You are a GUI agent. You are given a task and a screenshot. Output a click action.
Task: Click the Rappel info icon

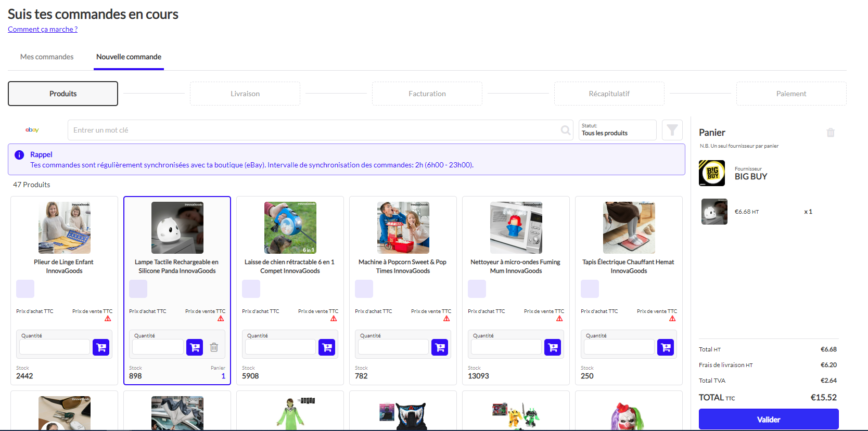pyautogui.click(x=19, y=155)
